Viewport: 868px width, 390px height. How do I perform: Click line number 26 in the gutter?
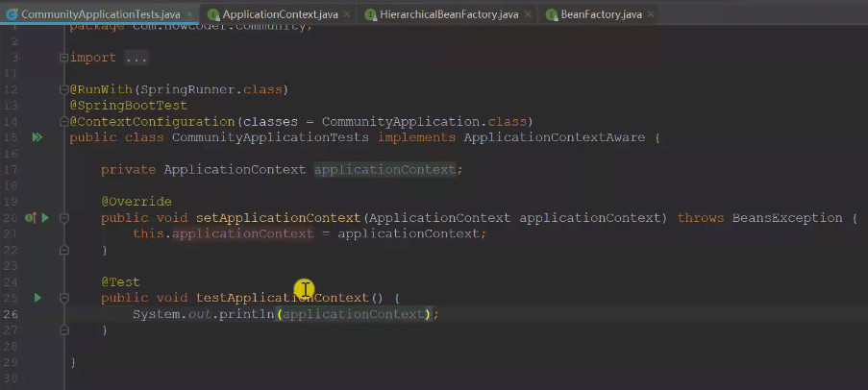[x=12, y=314]
